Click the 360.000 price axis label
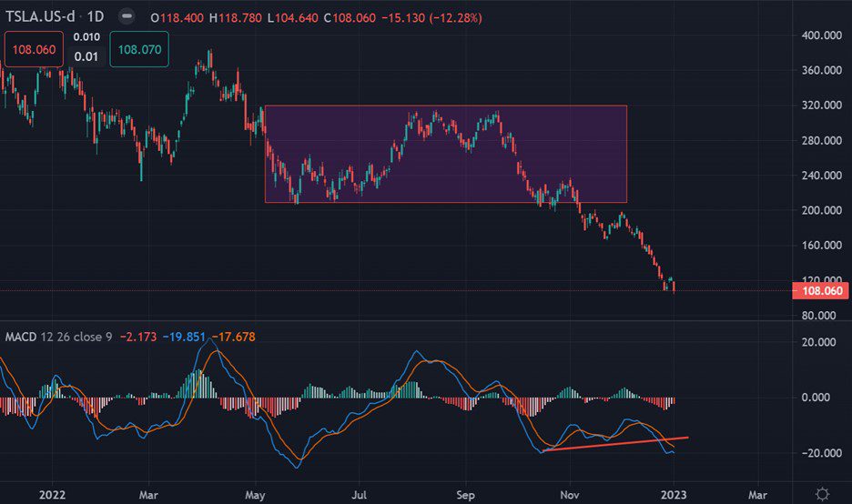The image size is (852, 504). pyautogui.click(x=822, y=70)
